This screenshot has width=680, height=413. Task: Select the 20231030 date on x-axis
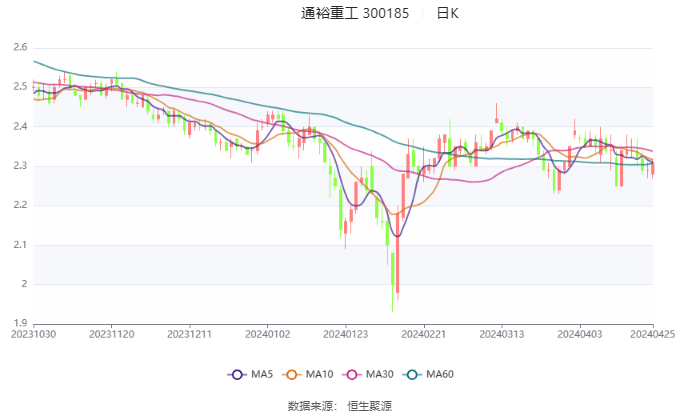tap(34, 335)
